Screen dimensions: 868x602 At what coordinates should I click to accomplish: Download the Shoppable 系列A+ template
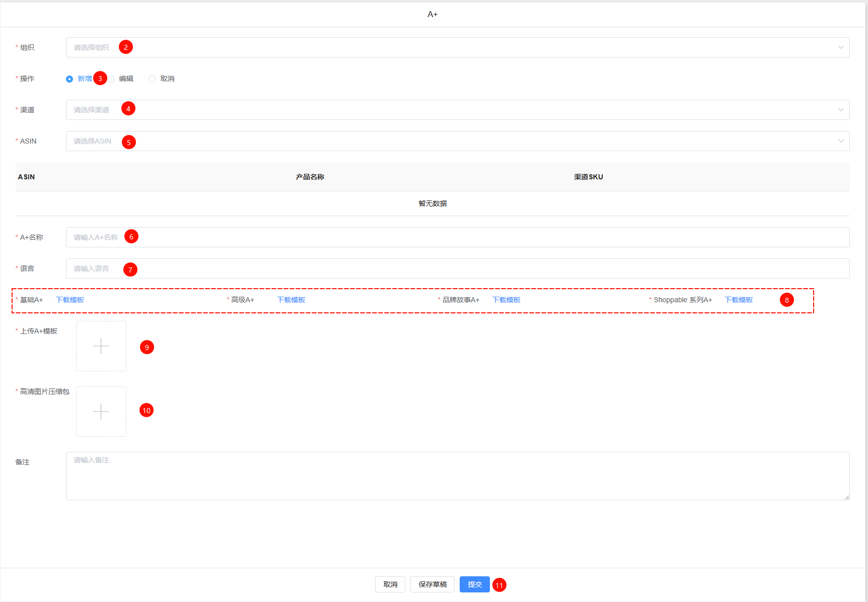point(739,300)
